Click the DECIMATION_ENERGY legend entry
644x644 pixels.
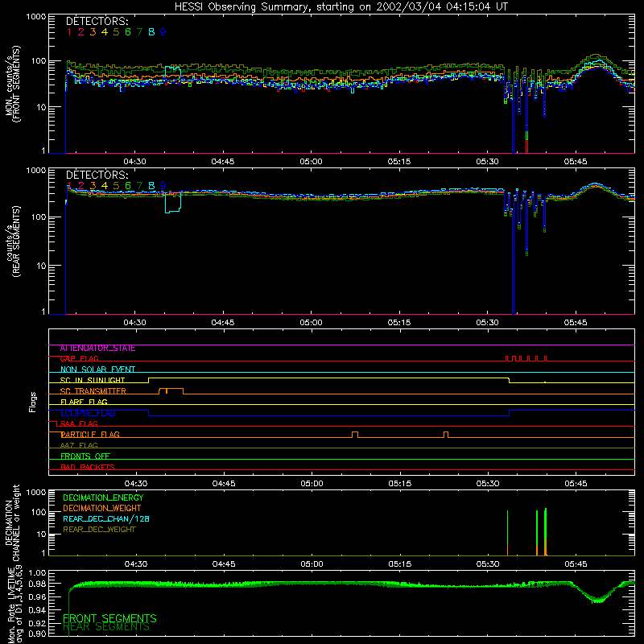[103, 497]
